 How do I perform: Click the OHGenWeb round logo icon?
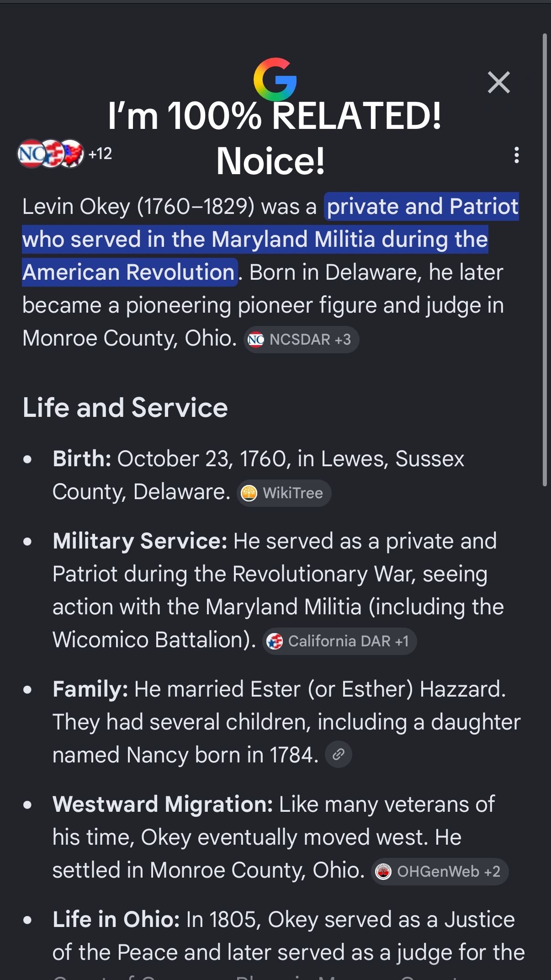coord(383,872)
